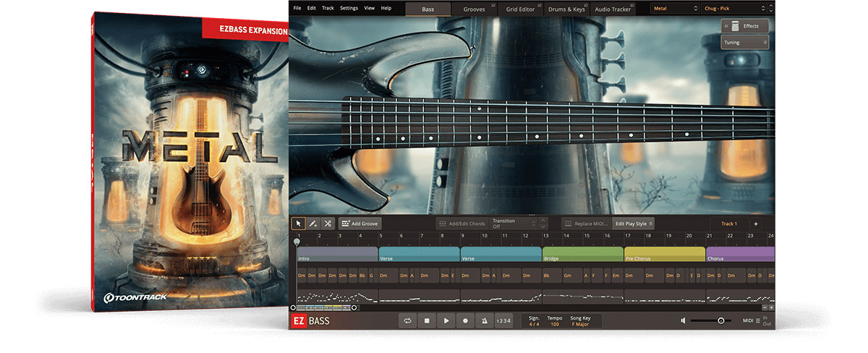Click the song overview scrollbar

[324, 307]
